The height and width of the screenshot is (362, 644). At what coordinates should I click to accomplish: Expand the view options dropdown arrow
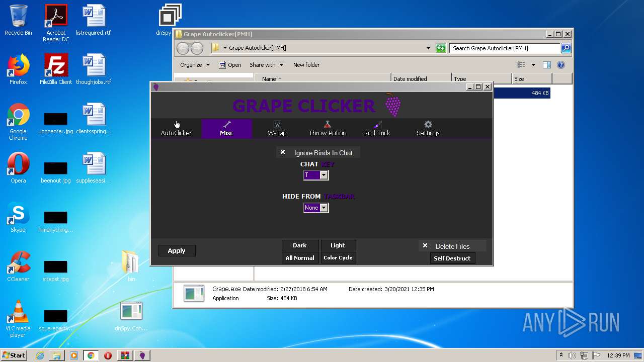tap(533, 65)
